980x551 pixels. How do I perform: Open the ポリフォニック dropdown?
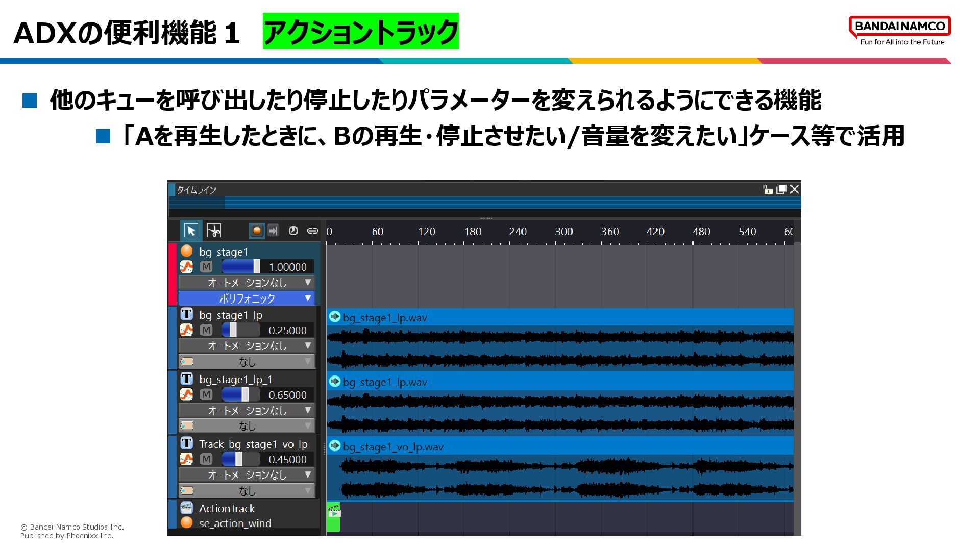tap(247, 298)
